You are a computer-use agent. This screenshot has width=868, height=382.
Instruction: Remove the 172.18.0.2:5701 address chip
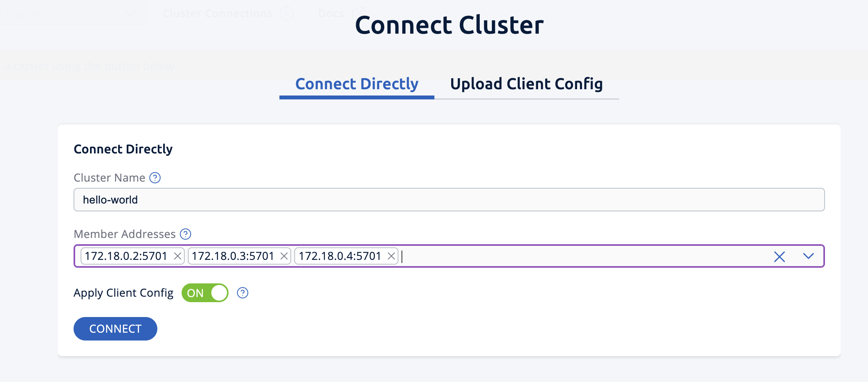tap(178, 256)
